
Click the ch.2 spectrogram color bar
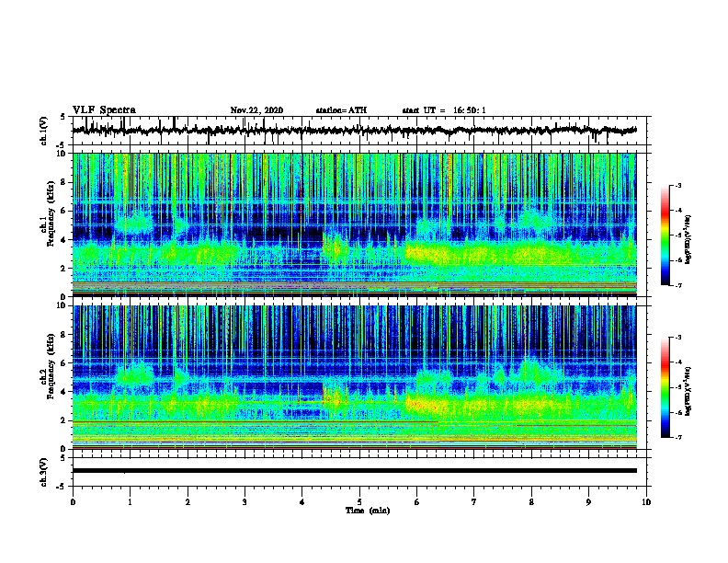point(665,387)
